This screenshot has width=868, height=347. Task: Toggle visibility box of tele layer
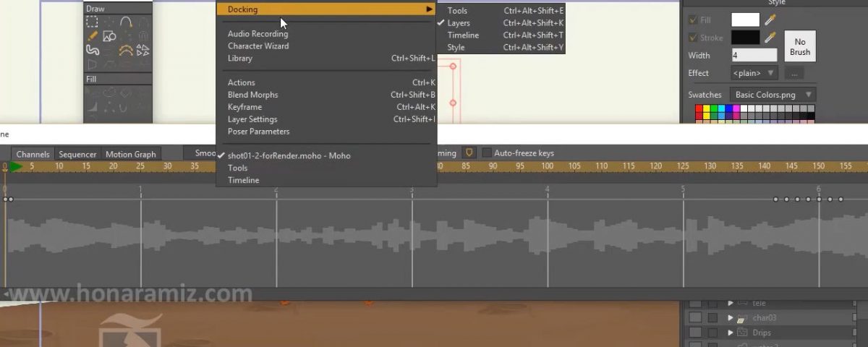pos(695,304)
